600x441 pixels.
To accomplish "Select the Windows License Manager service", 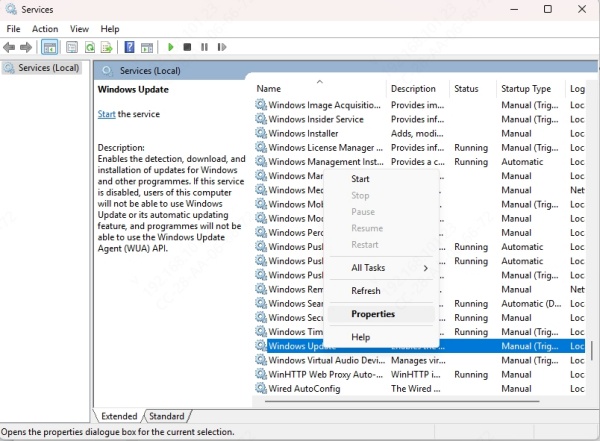I will click(419, 147).
